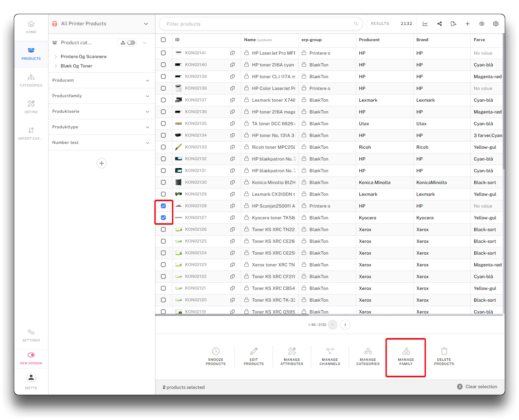Expand Printere Og Scannere tree node
The width and height of the screenshot is (519, 420).
[x=56, y=57]
